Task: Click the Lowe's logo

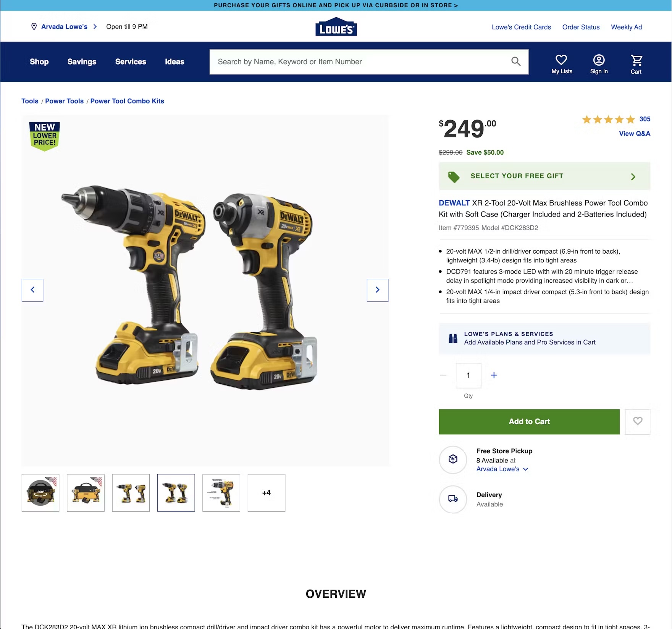Action: (336, 27)
